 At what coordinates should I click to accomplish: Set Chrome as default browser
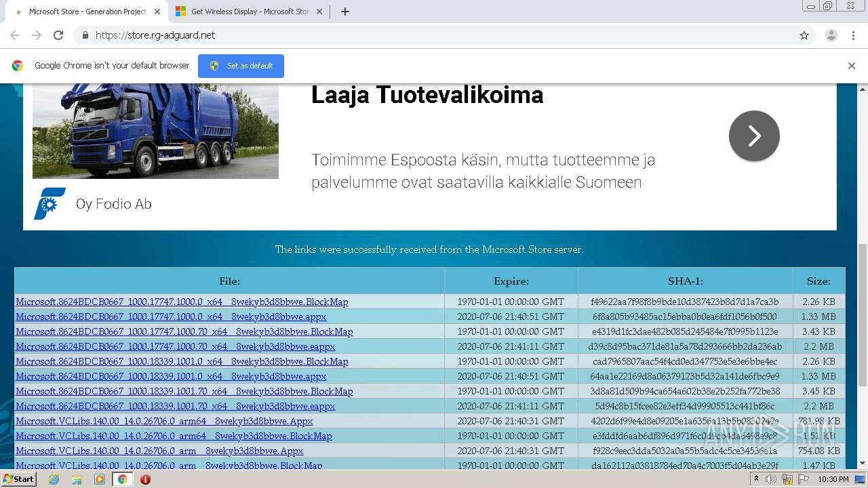click(x=241, y=66)
